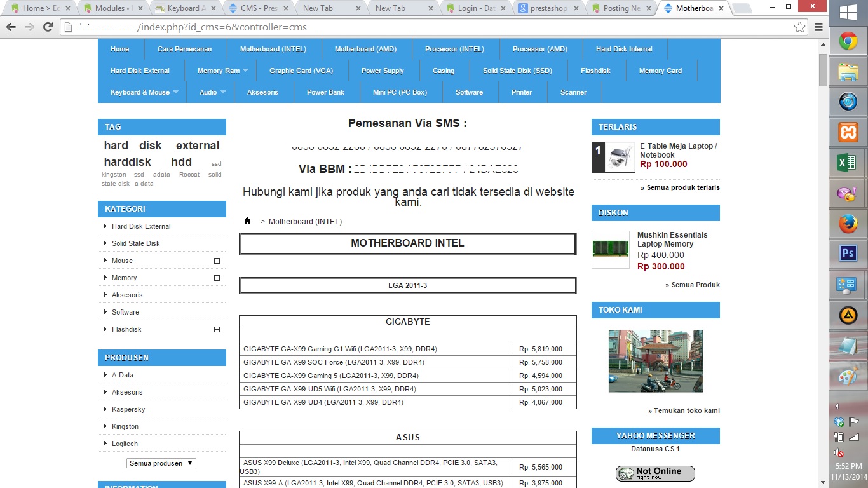Viewport: 868px width, 488px height.
Task: Click the browser back arrow
Action: coord(11,27)
